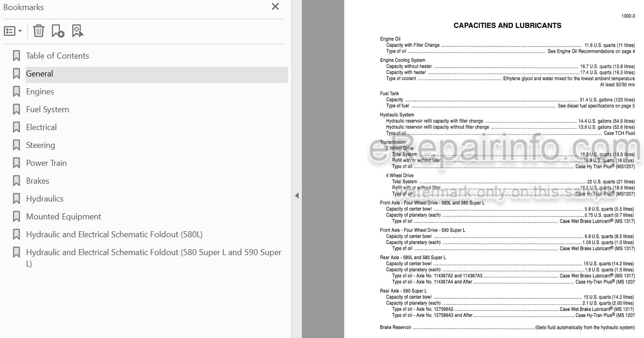Click 'Engine Cooling System' heading in document
644x338 pixels.
pyautogui.click(x=402, y=60)
